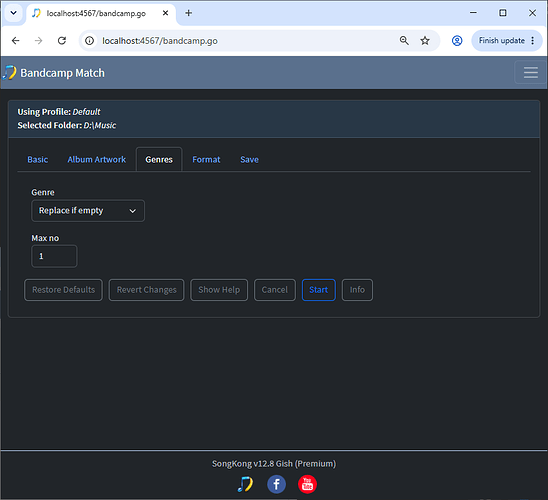Click Restore Defaults button

(63, 290)
